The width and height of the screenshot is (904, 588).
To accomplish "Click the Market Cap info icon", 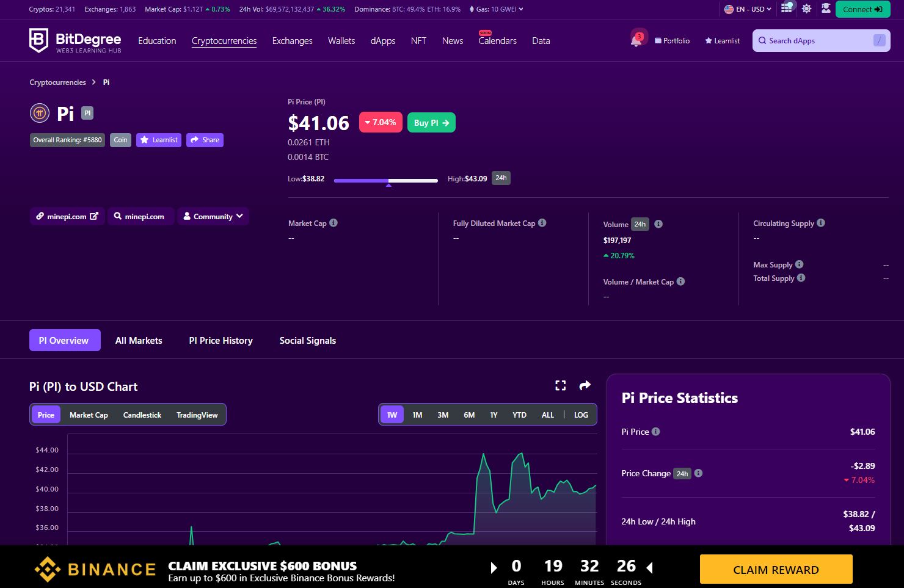I will click(334, 223).
